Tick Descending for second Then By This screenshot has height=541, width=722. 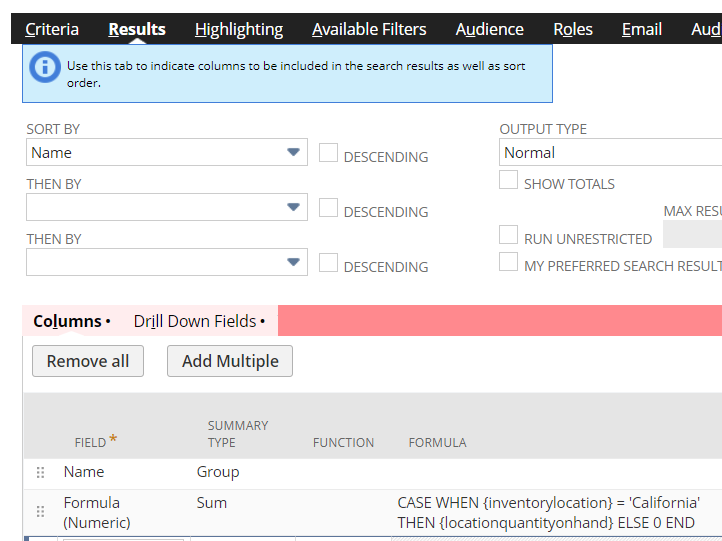[328, 263]
